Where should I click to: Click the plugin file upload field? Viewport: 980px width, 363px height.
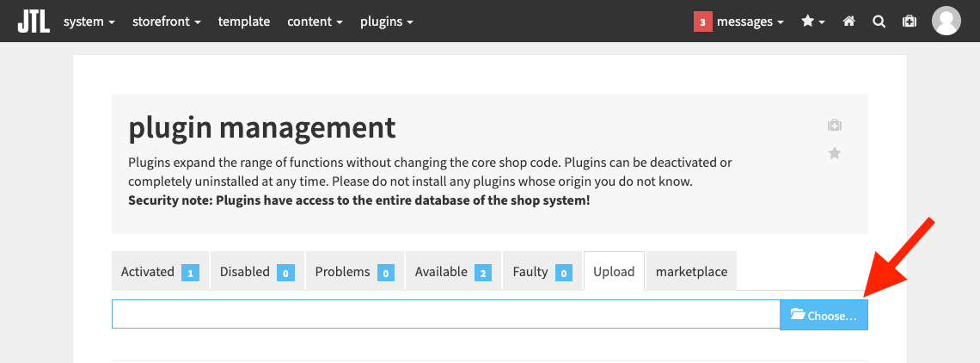(x=445, y=314)
